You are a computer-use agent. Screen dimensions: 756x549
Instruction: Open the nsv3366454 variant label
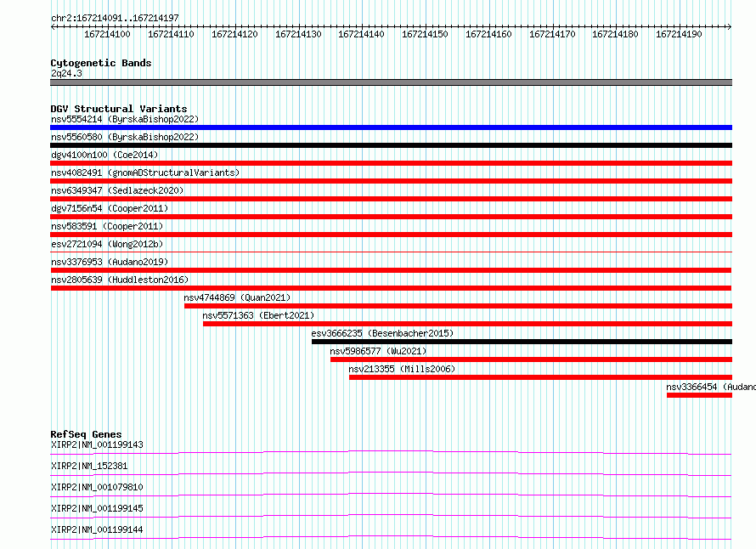(711, 387)
